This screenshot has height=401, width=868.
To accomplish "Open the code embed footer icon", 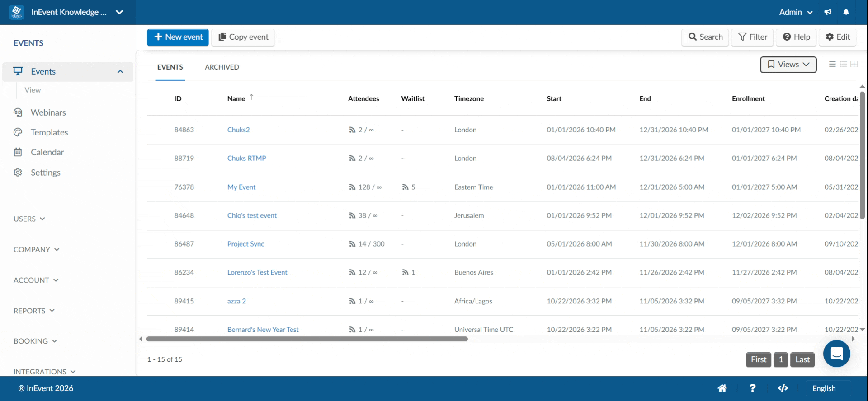I will coord(783,388).
